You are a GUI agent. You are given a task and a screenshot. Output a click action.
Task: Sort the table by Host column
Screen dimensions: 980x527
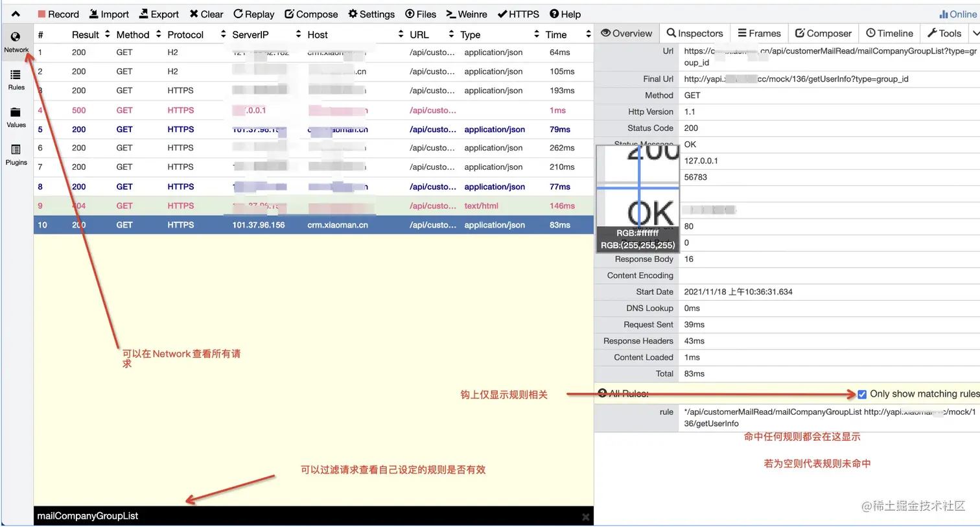355,34
